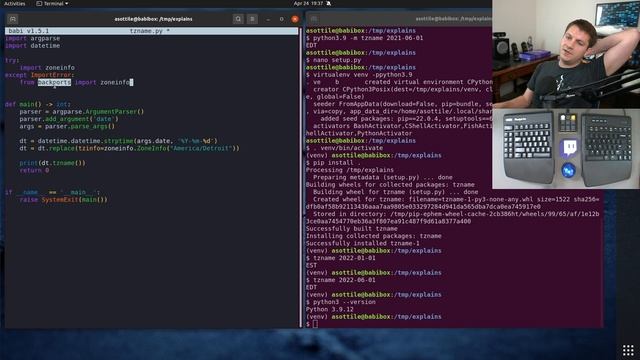Click the if __name__ == '__main__' line
The image size is (640, 360).
pyautogui.click(x=52, y=193)
